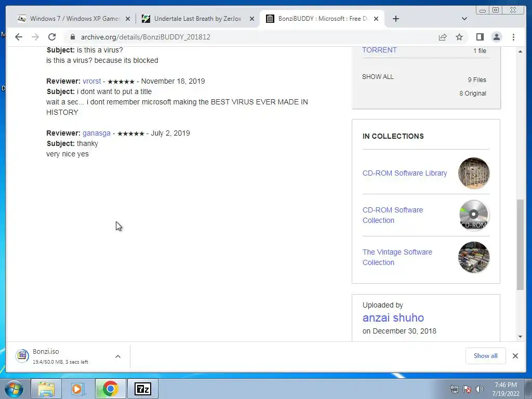The width and height of the screenshot is (532, 399).
Task: Click the volume speaker icon
Action: point(480,389)
